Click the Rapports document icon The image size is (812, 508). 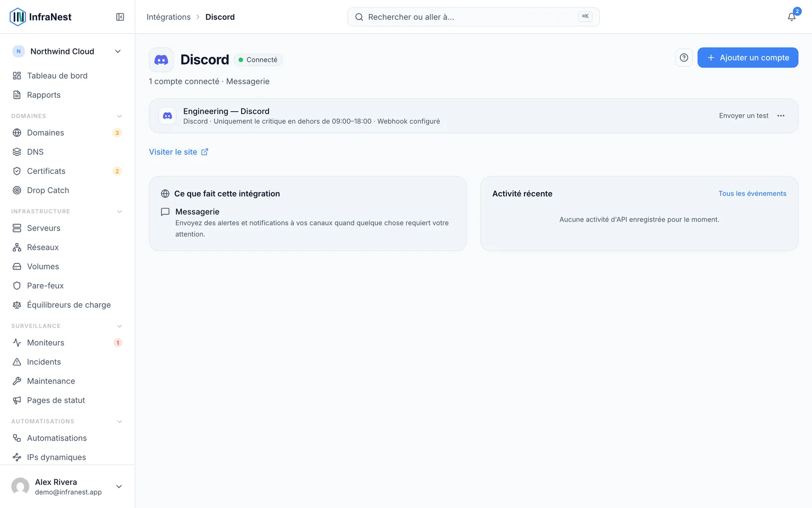pyautogui.click(x=17, y=95)
